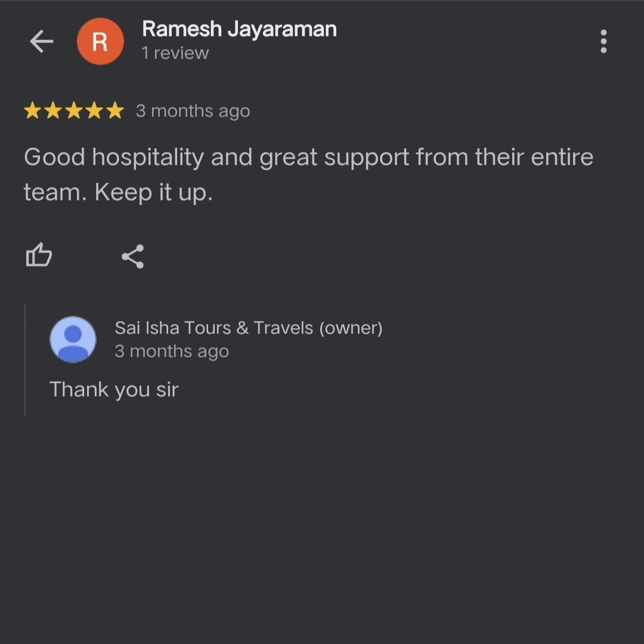The height and width of the screenshot is (644, 644).
Task: Click the third rating star
Action: coord(74,110)
